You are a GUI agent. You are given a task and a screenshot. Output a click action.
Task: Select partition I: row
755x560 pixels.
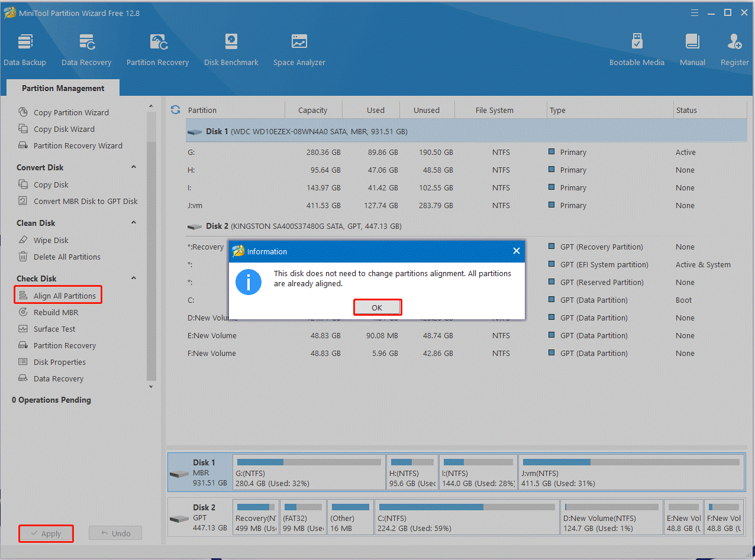pos(466,187)
